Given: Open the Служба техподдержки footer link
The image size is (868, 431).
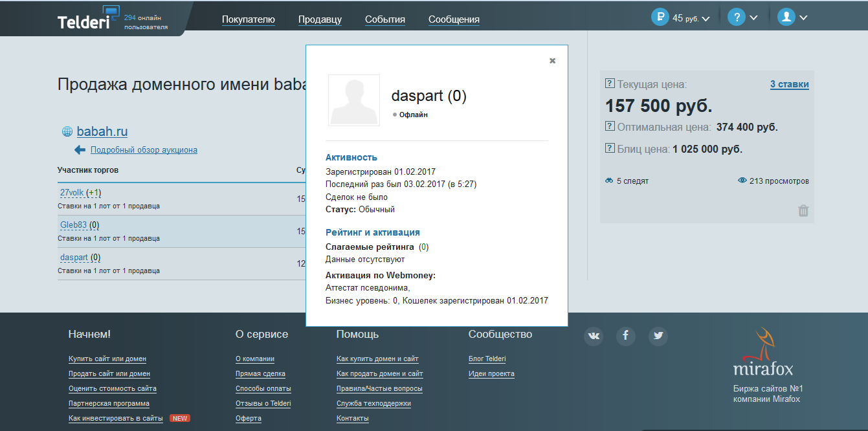Looking at the screenshot, I should click(x=373, y=403).
